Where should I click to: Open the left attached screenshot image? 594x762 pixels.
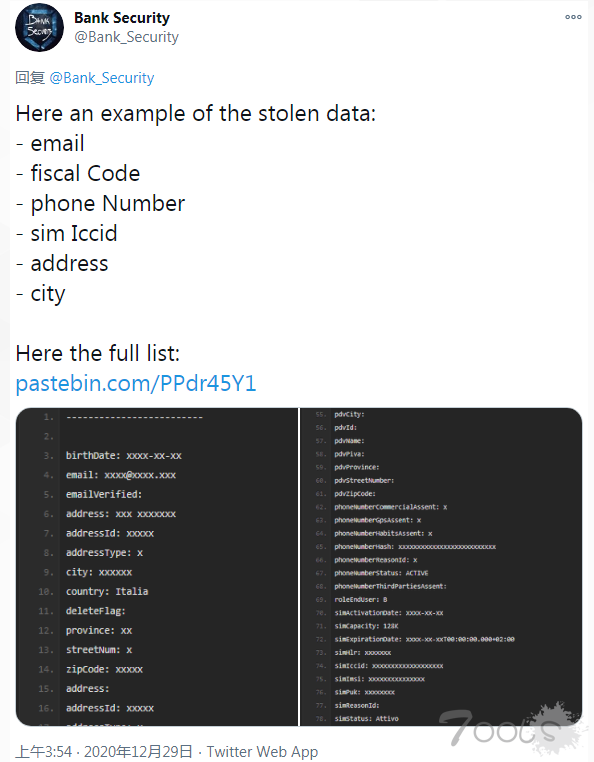tap(157, 567)
